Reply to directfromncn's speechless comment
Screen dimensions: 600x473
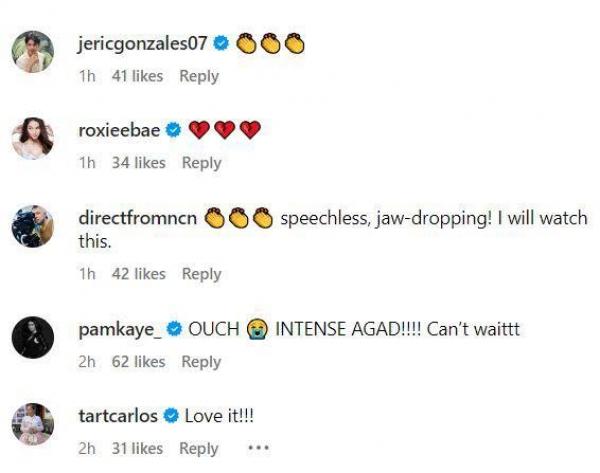[x=201, y=274]
